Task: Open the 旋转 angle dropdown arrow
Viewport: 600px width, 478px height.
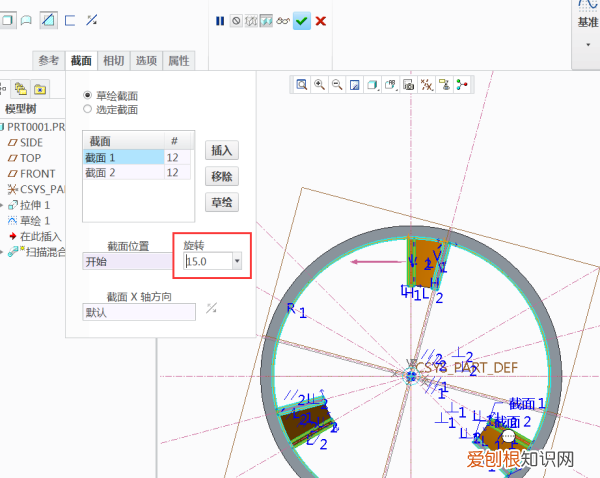Action: coord(237,261)
